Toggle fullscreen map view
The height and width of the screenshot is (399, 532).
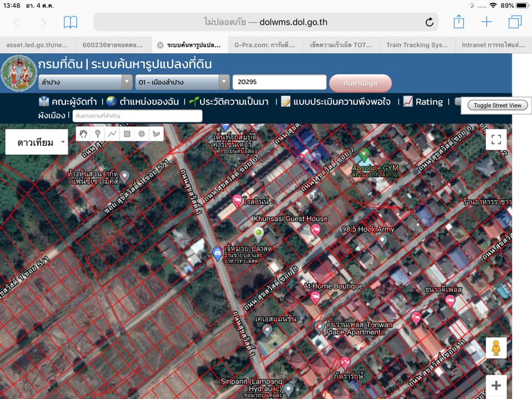496,140
